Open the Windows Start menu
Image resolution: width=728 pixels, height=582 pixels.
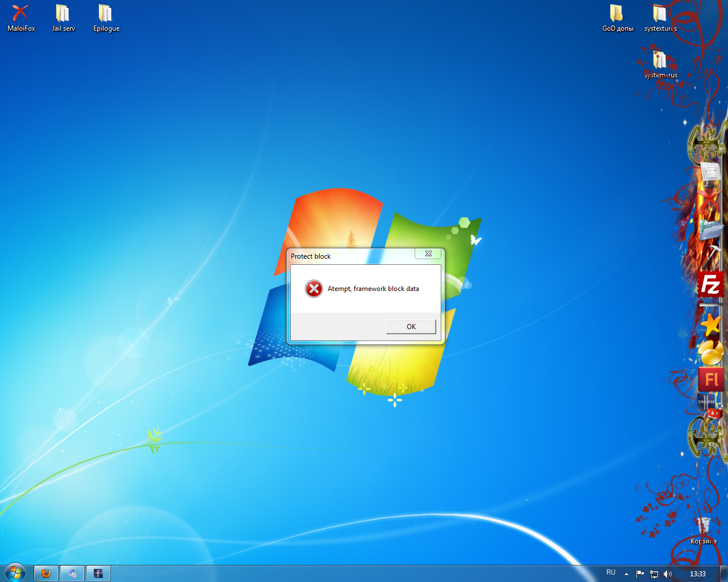pos(15,573)
